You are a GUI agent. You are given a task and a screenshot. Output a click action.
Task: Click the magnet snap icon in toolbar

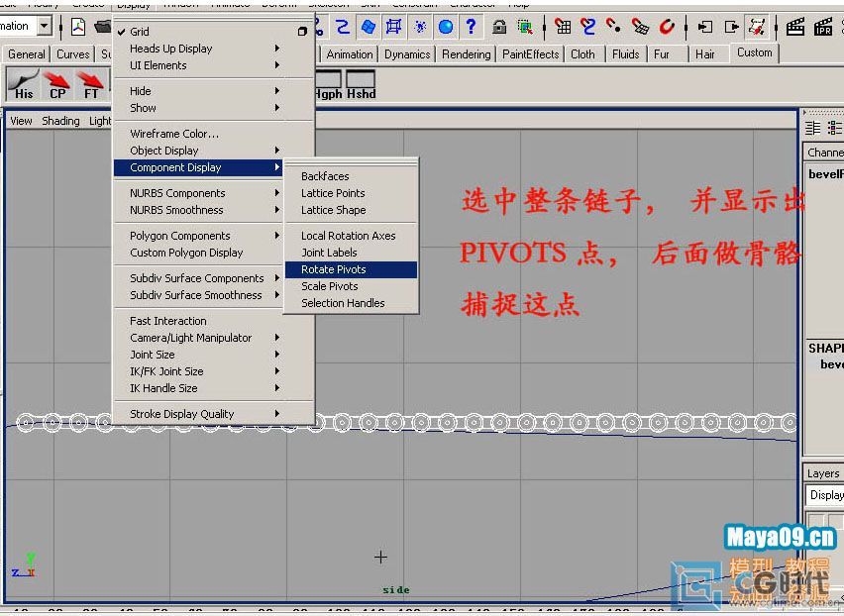tap(667, 27)
